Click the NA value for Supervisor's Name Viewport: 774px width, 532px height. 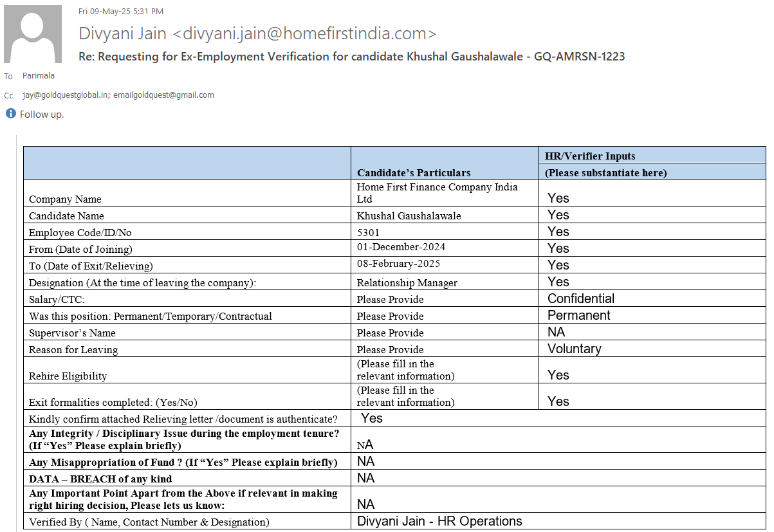coord(556,332)
